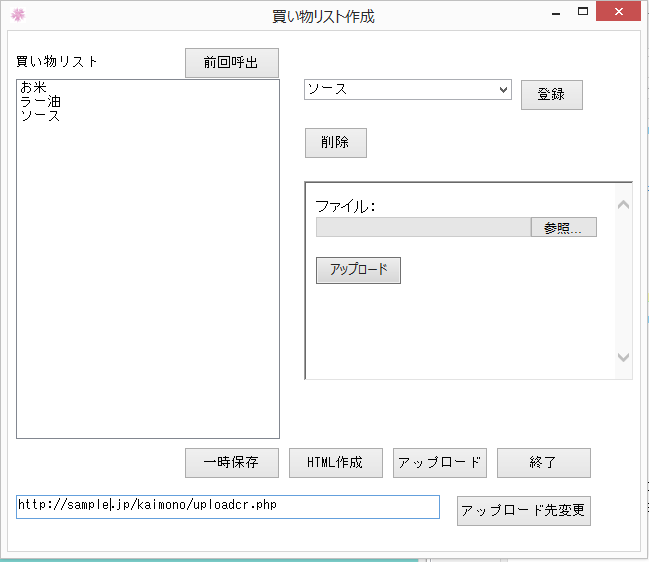
Task: Click the HTML作成 button
Action: 335,463
